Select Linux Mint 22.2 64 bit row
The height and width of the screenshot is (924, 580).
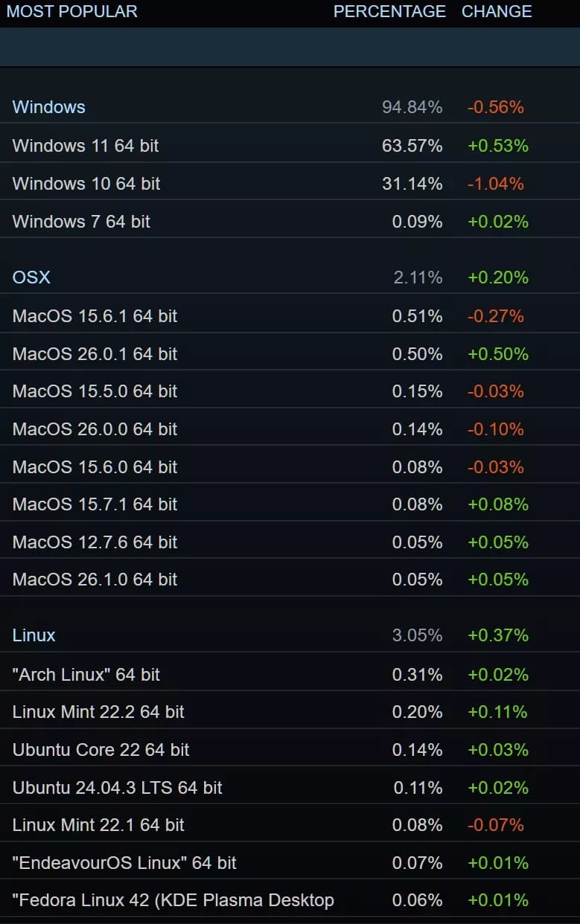point(98,712)
